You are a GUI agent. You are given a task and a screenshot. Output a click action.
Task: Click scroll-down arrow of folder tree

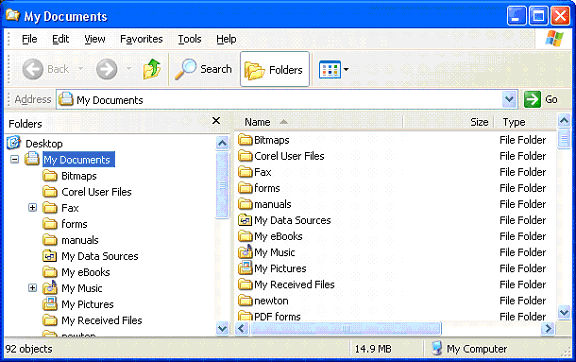pyautogui.click(x=222, y=328)
